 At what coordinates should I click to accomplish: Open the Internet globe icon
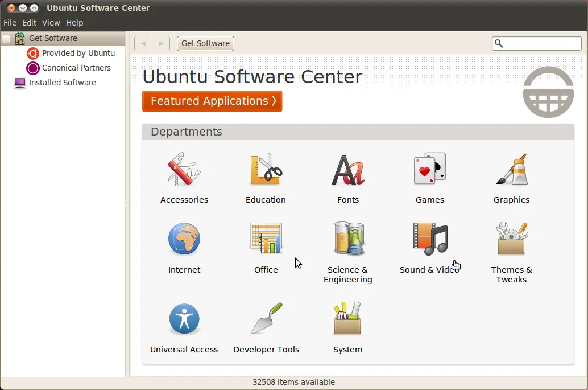[184, 239]
